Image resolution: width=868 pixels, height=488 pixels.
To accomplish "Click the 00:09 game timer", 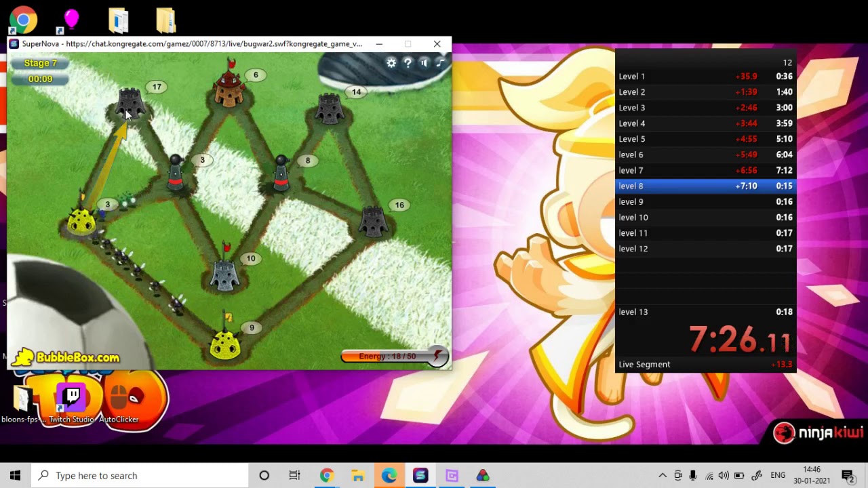I will (41, 79).
